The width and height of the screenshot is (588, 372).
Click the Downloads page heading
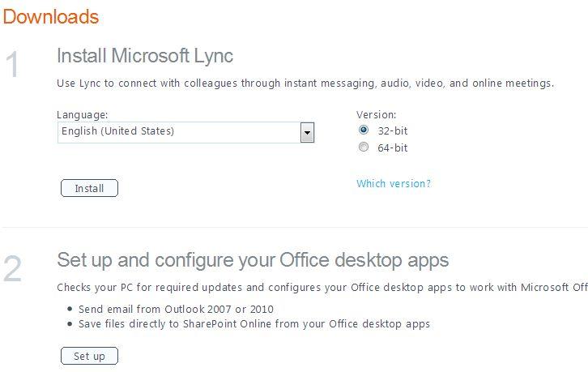pyautogui.click(x=51, y=17)
